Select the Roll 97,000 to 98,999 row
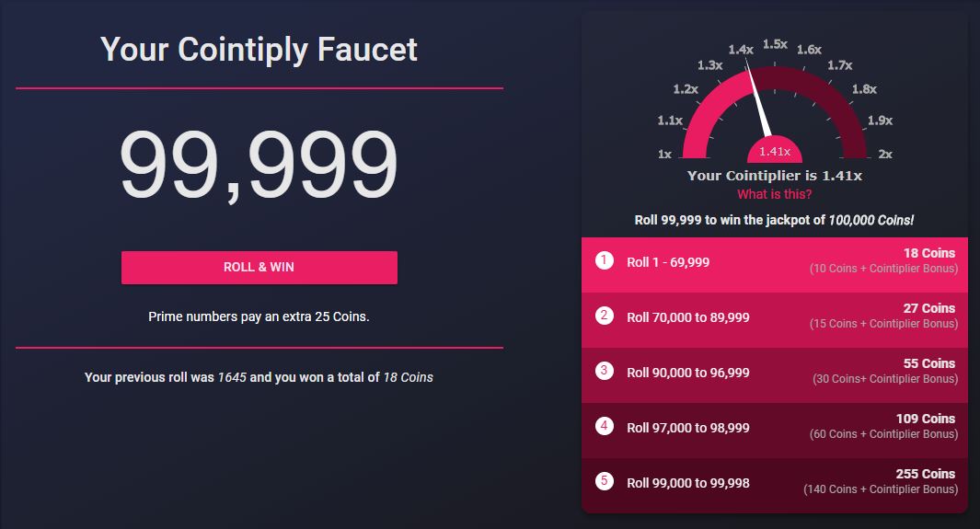Viewport: 980px width, 529px height. pos(775,431)
